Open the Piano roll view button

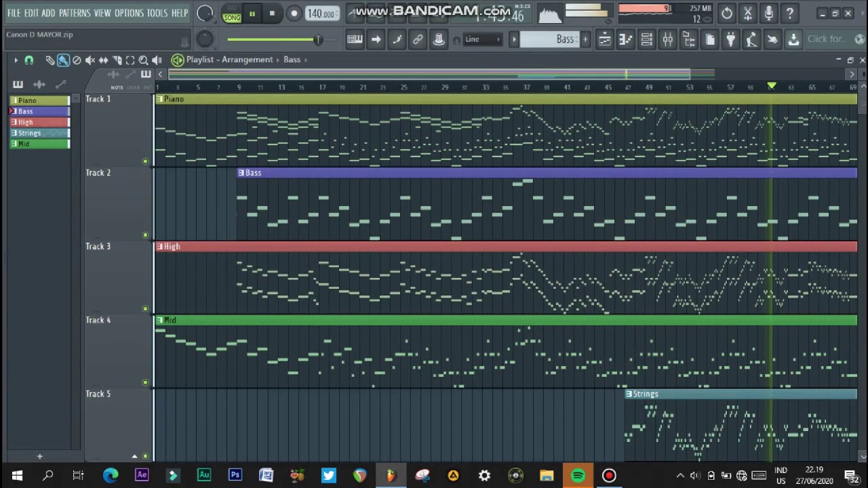[x=625, y=39]
